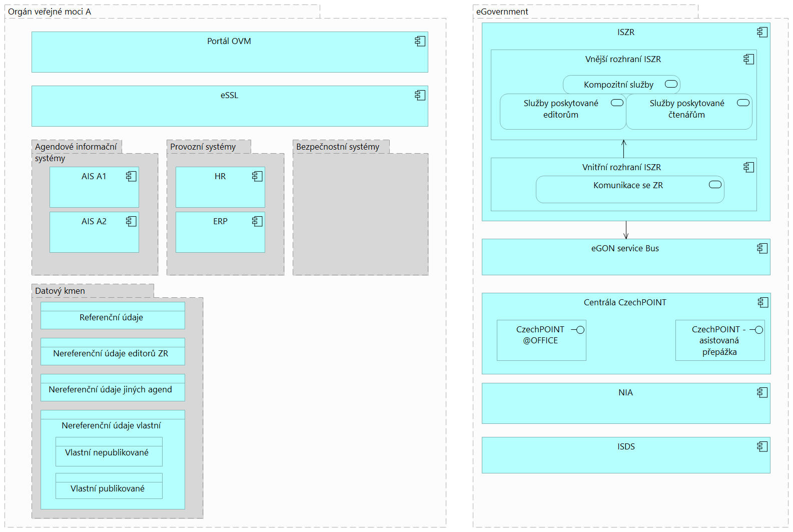The width and height of the screenshot is (793, 532).
Task: Select Služby poskytované editorům text
Action: pyautogui.click(x=561, y=109)
